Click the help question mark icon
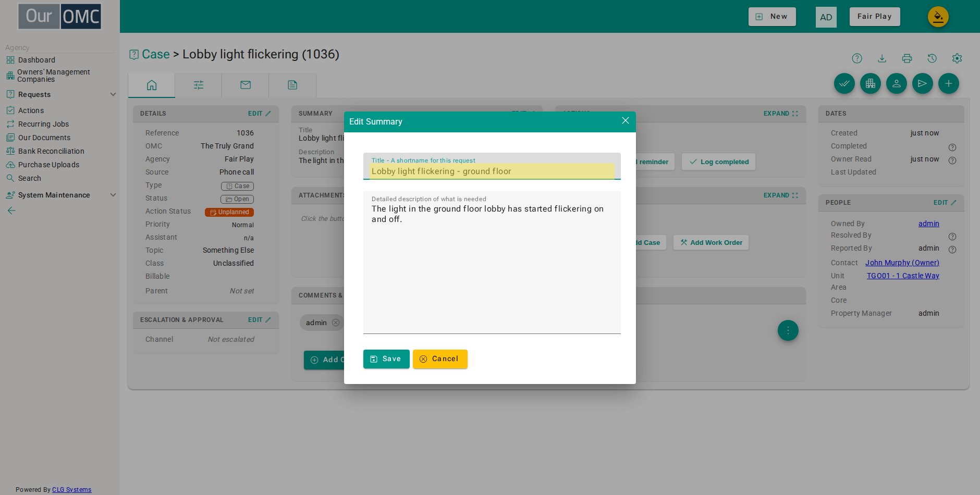Viewport: 980px width, 495px height. pos(857,58)
